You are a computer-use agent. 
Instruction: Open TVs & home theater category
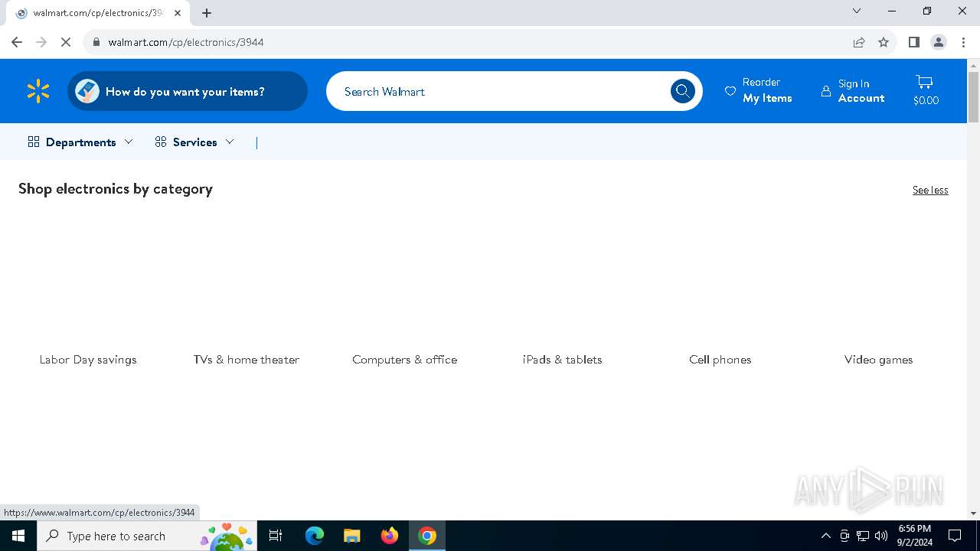[247, 359]
